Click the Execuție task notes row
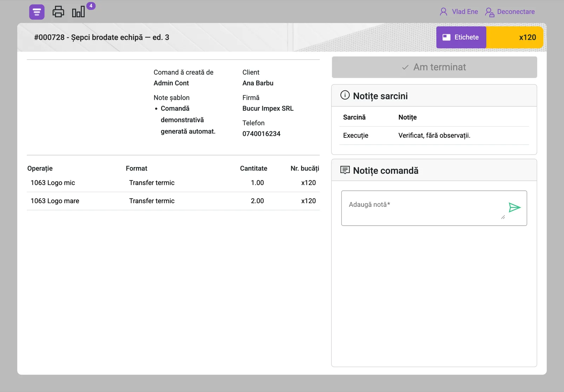The image size is (564, 392). coord(434,135)
